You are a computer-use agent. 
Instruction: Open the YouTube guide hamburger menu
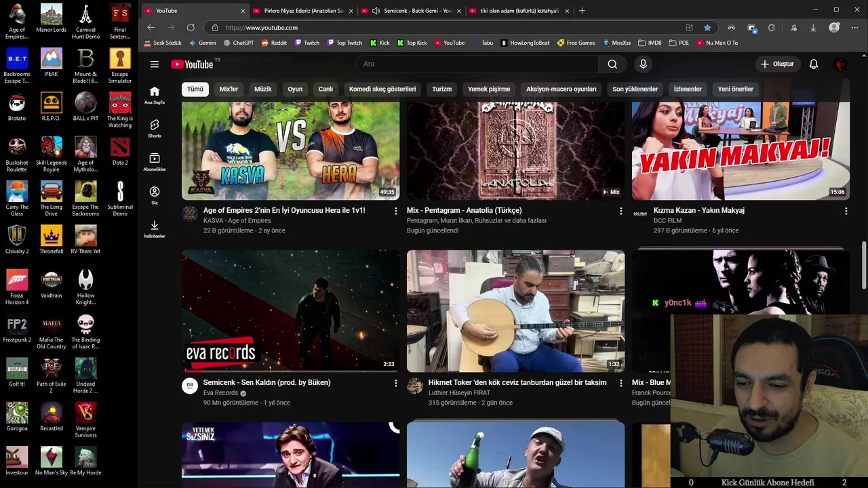click(x=155, y=64)
